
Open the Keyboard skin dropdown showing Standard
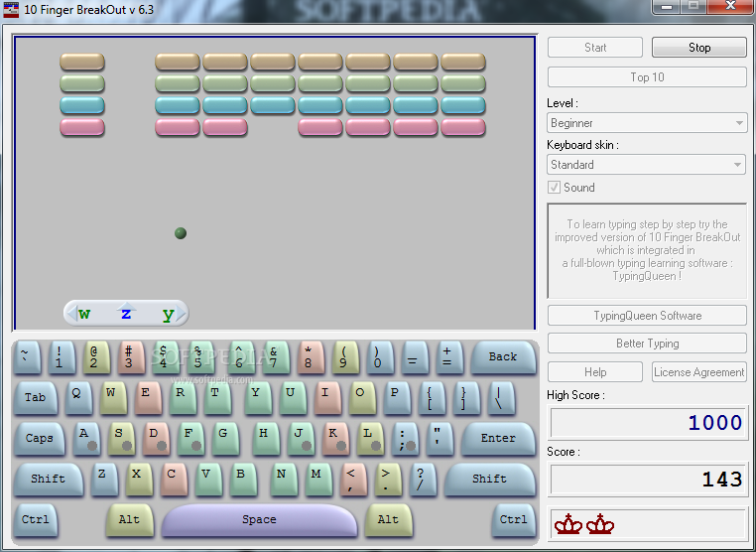(x=646, y=165)
